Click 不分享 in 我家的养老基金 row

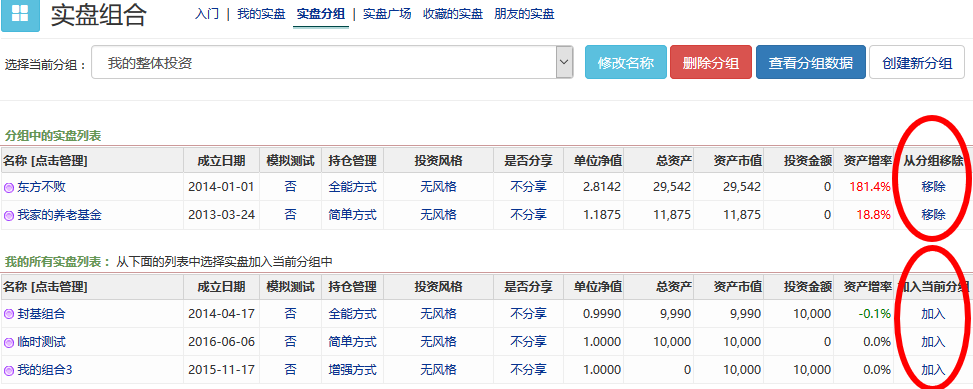coord(528,215)
